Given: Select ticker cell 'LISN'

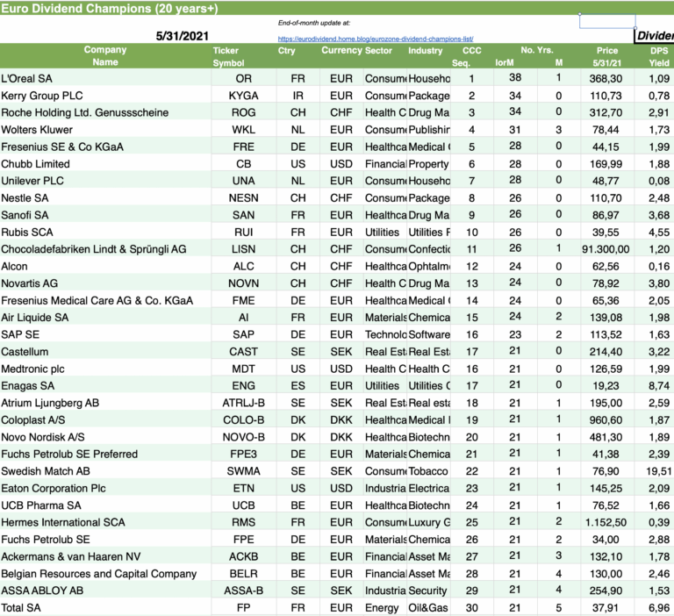Looking at the screenshot, I should pyautogui.click(x=243, y=249).
